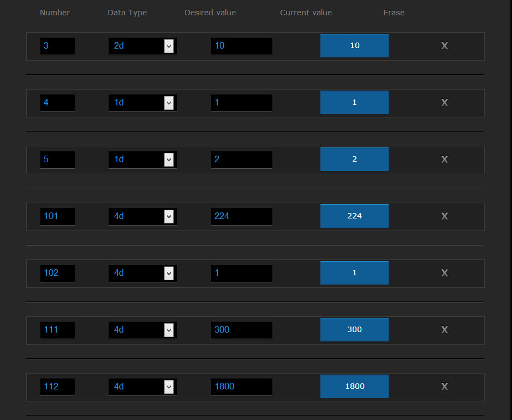The image size is (512, 420).
Task: Erase row 101 with its X icon
Action: tap(444, 216)
